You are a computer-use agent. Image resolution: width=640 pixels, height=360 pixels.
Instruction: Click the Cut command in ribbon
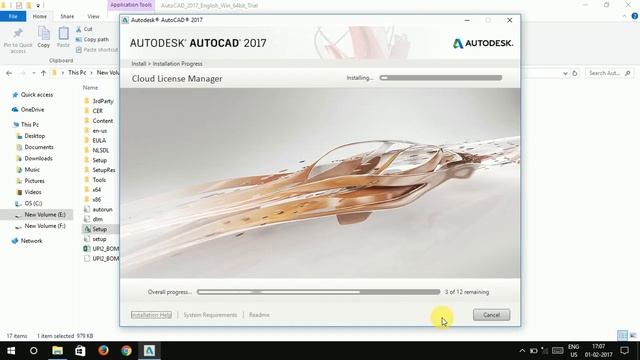84,29
